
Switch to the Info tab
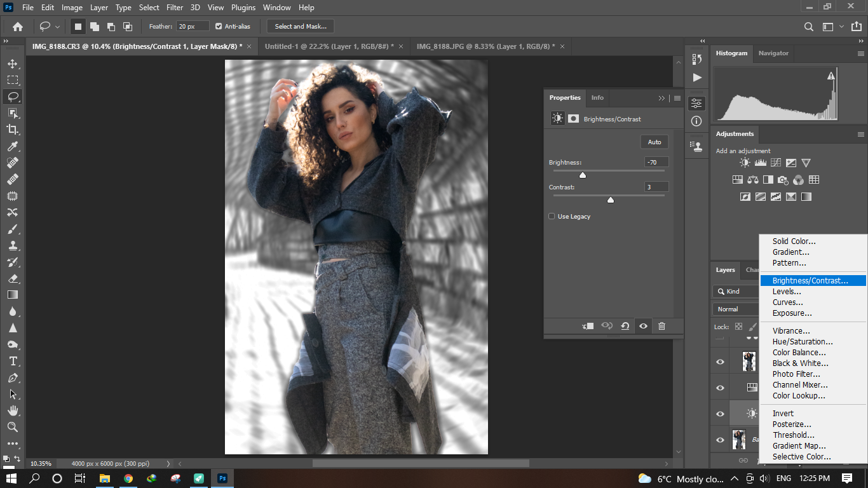597,98
